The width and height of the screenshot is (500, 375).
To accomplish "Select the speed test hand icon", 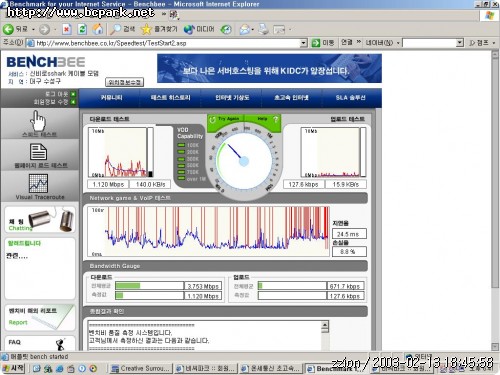I will click(38, 121).
